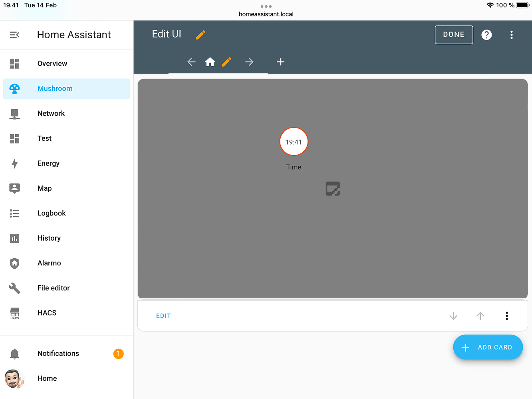The height and width of the screenshot is (399, 532).
Task: Add a new view with the plus tab
Action: [x=280, y=62]
